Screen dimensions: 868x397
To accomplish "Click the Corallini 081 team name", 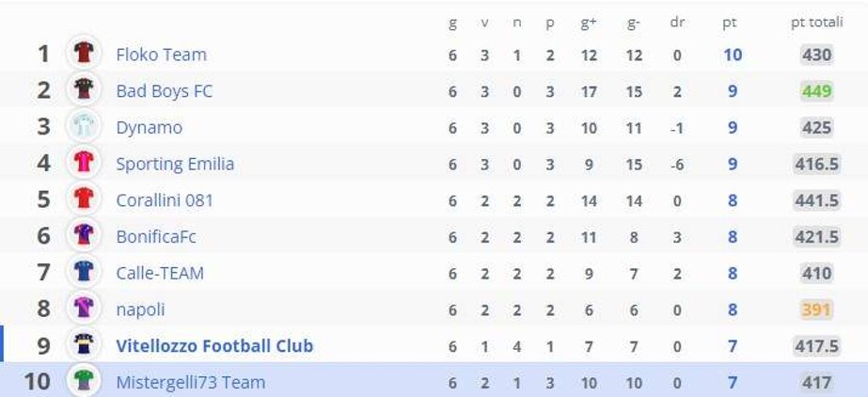I will click(165, 200).
